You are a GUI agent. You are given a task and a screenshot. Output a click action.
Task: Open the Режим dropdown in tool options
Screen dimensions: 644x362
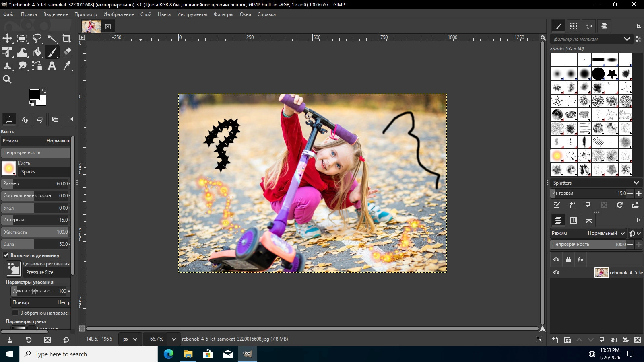36,141
